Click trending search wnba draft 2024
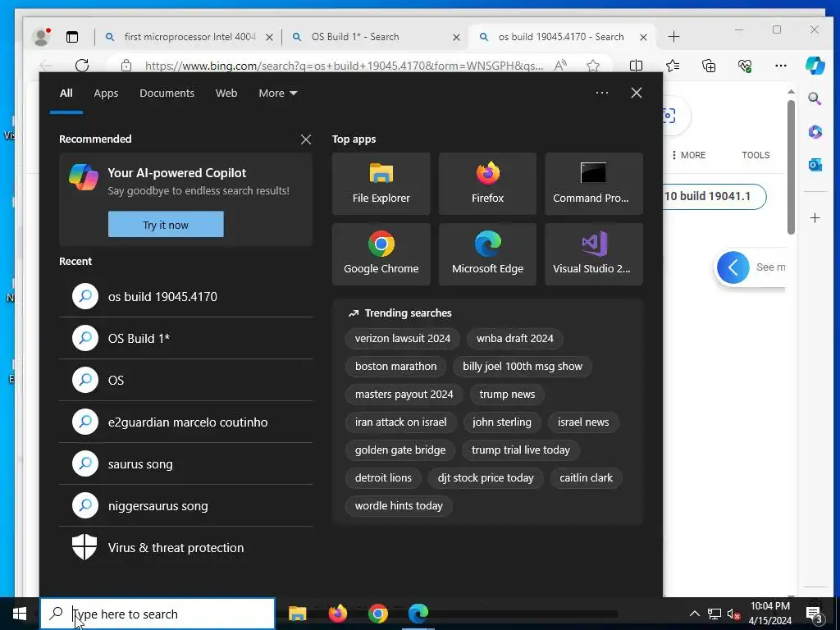 [514, 338]
